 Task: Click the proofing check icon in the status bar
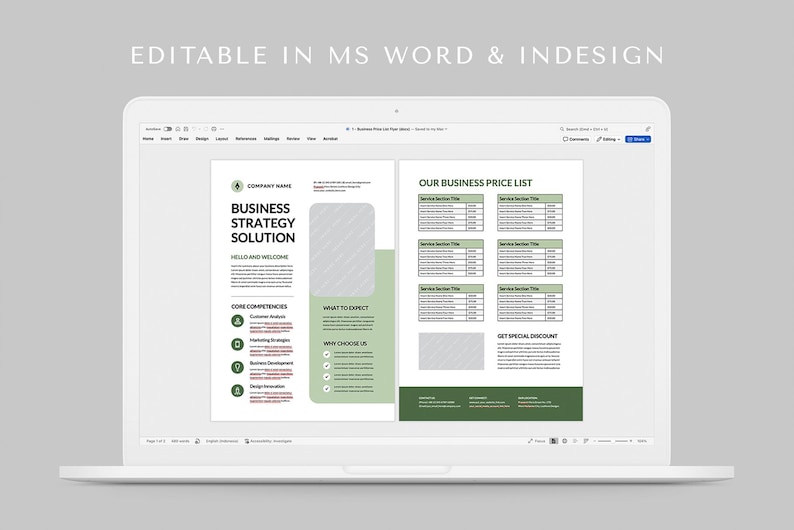coord(197,441)
